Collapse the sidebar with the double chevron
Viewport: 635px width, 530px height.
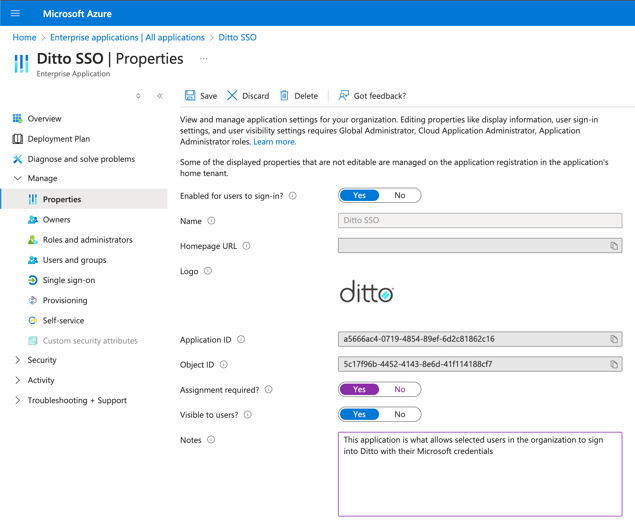point(160,96)
